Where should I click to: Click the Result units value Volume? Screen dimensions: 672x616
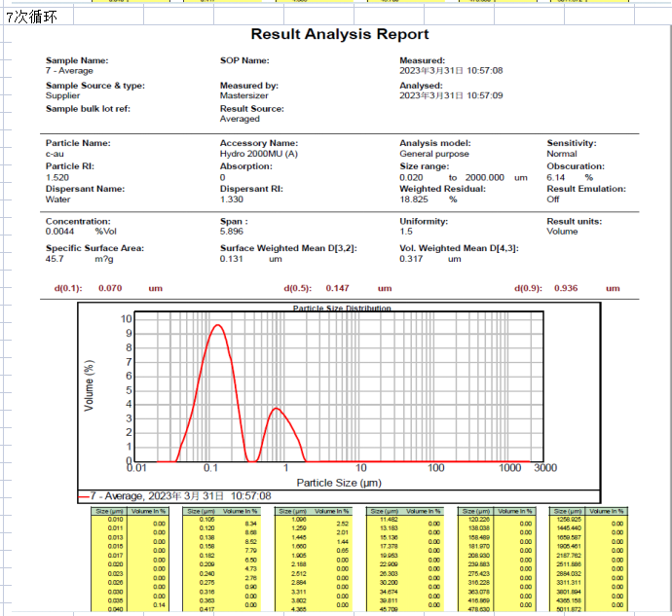pyautogui.click(x=562, y=232)
